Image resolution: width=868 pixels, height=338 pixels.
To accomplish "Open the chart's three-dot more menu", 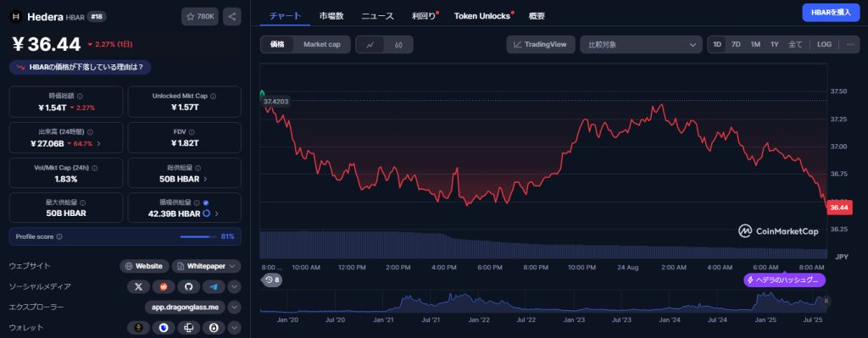I will click(x=850, y=45).
